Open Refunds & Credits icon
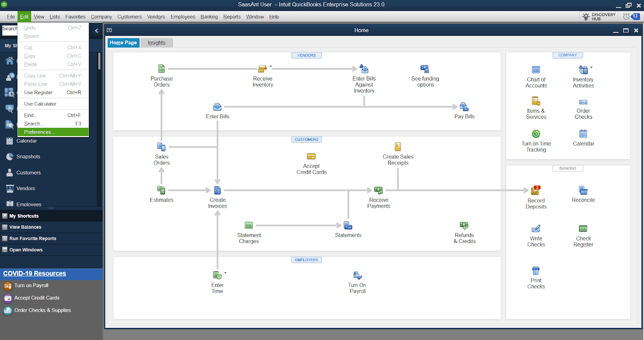Viewport: 644px width, 340px height. (x=464, y=225)
